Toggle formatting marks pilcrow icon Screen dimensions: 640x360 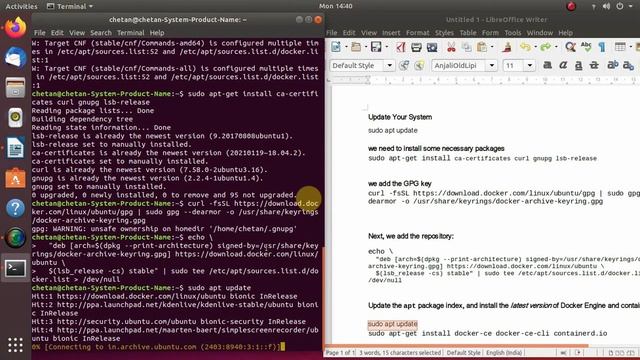602,47
